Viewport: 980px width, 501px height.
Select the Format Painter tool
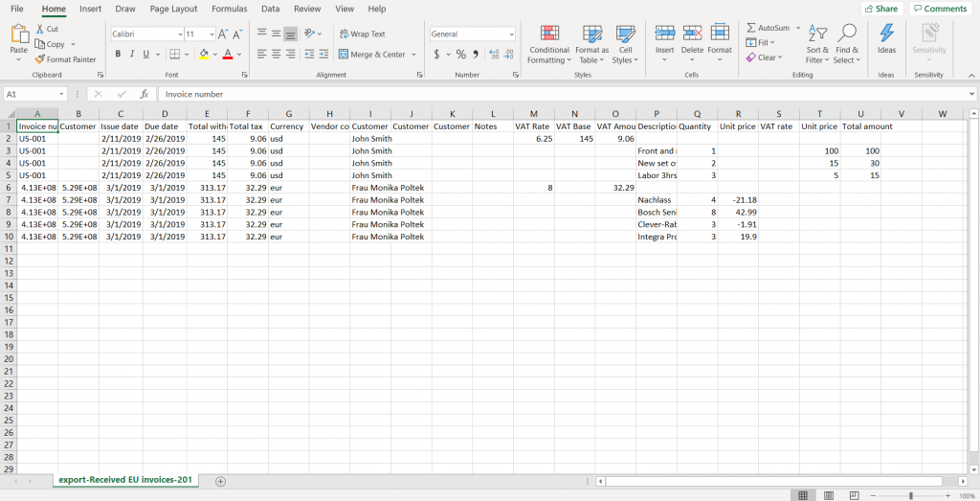coord(65,59)
